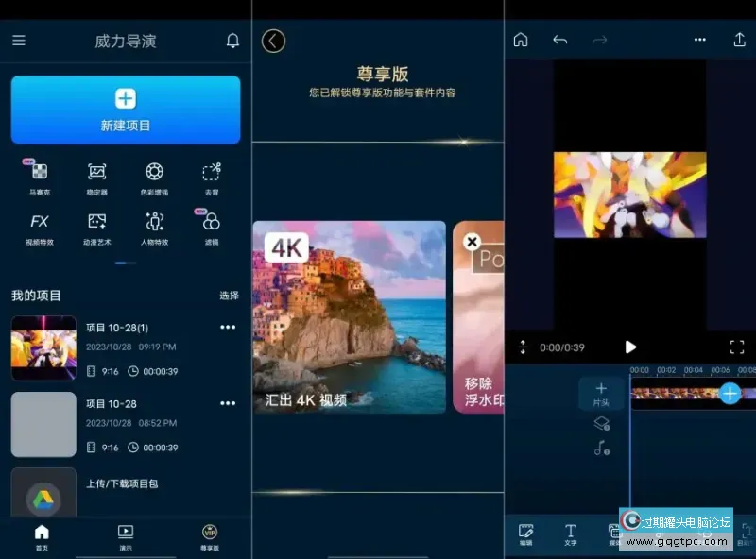
Task: Expand the three-dot menu on 项目 10-28(1)
Action: tap(227, 328)
